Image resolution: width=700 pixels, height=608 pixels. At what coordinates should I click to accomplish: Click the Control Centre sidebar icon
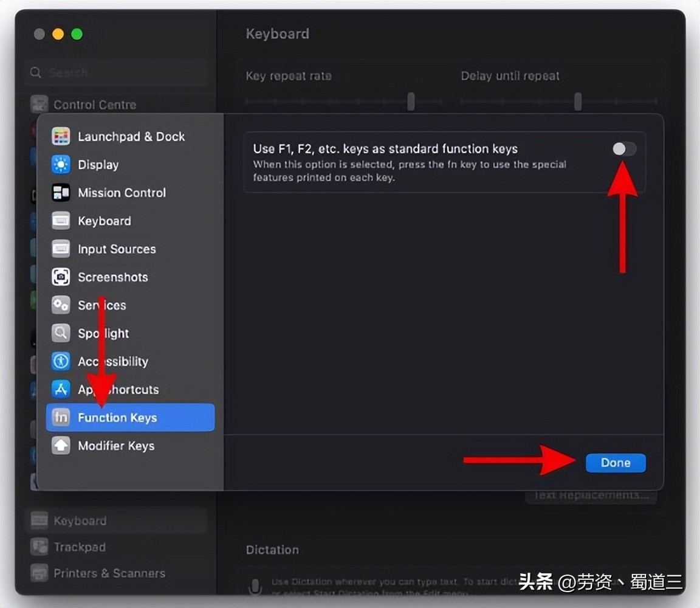(x=39, y=104)
